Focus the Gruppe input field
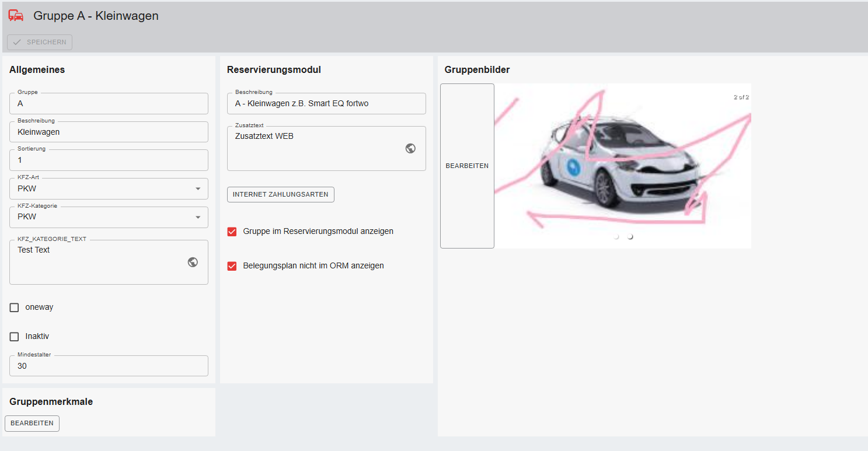Image resolution: width=868 pixels, height=451 pixels. (109, 104)
